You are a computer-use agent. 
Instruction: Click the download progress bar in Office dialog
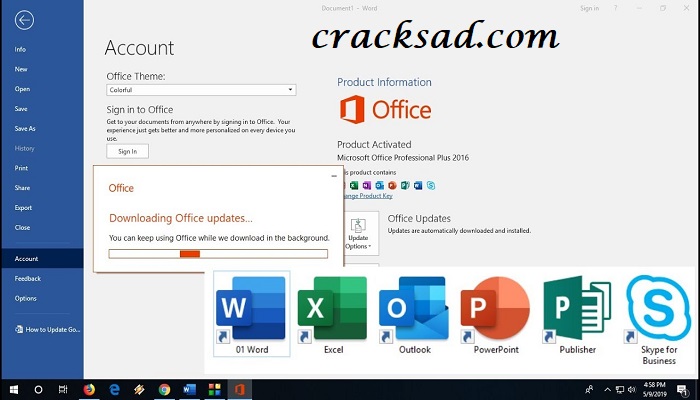coord(218,254)
